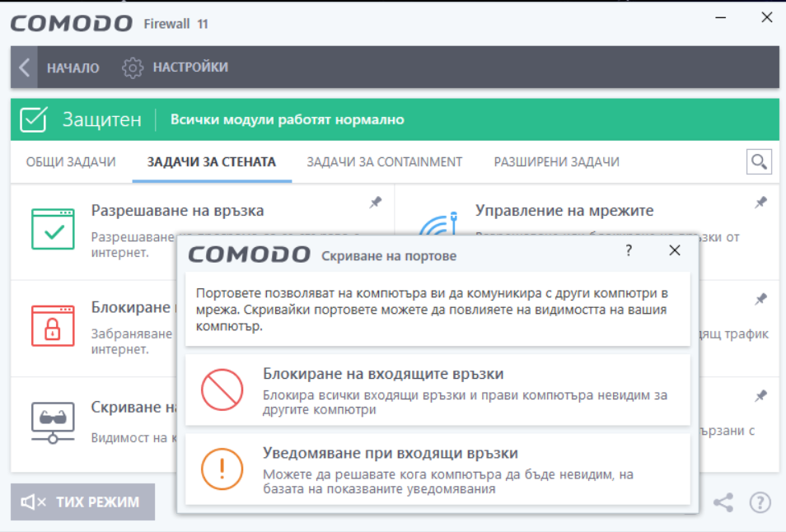Pin the Разрешаване на връзка task
The width and height of the screenshot is (786, 532).
(376, 203)
